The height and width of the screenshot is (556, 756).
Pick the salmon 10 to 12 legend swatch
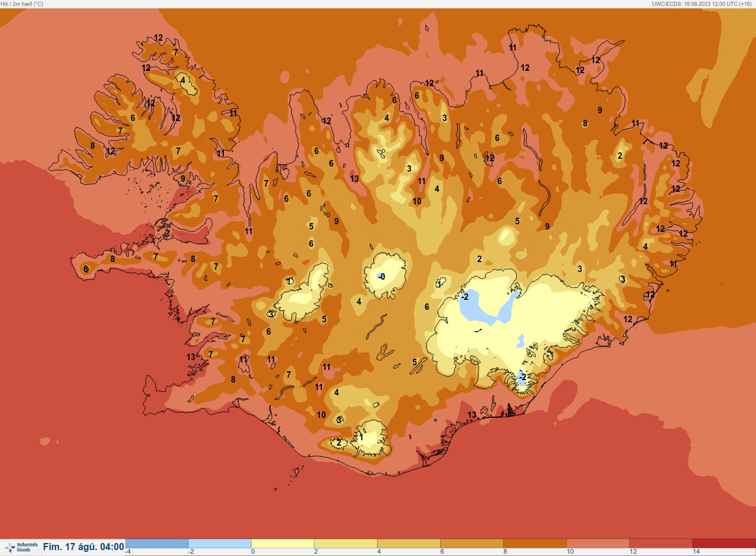click(598, 544)
